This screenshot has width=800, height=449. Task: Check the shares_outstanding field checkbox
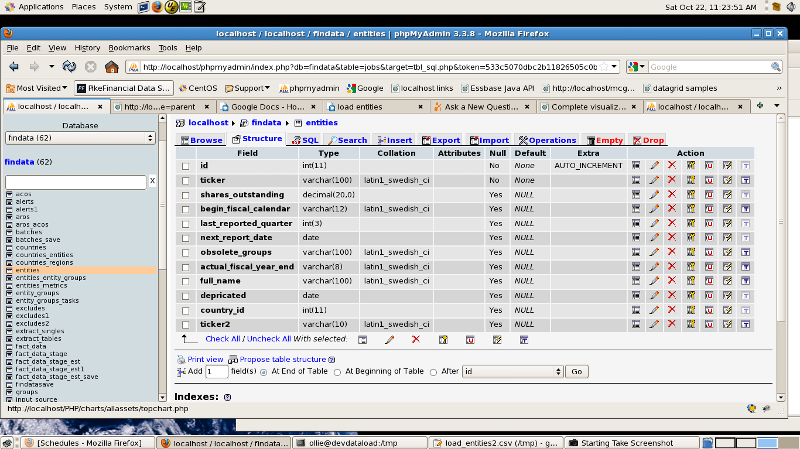[185, 195]
